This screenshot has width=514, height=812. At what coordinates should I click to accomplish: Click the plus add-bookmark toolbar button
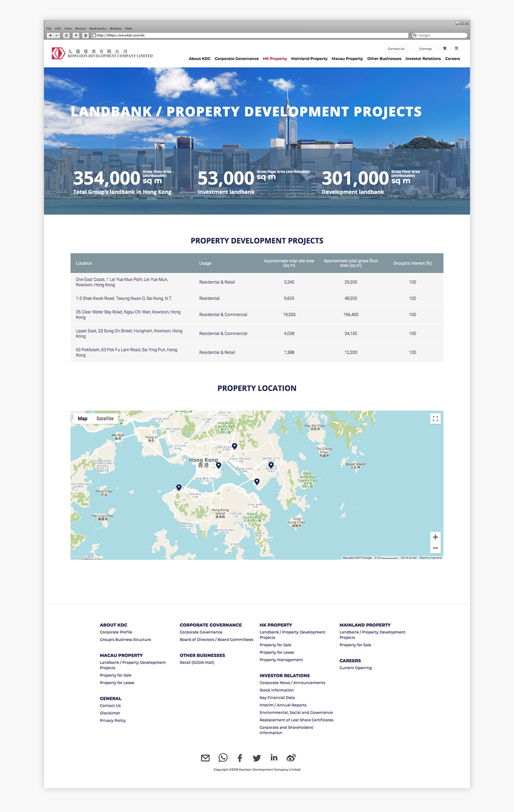[76, 36]
